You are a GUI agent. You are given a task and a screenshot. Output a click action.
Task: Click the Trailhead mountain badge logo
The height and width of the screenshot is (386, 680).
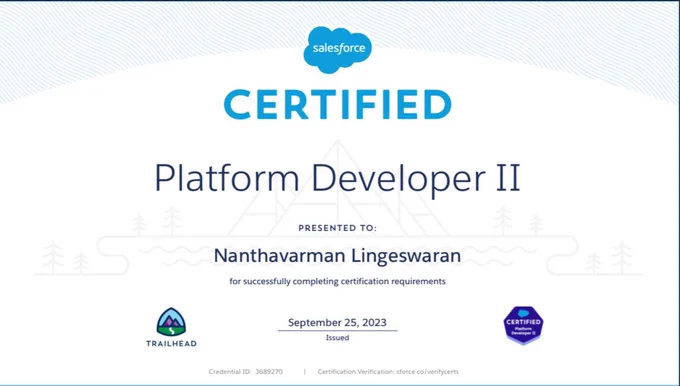point(171,322)
